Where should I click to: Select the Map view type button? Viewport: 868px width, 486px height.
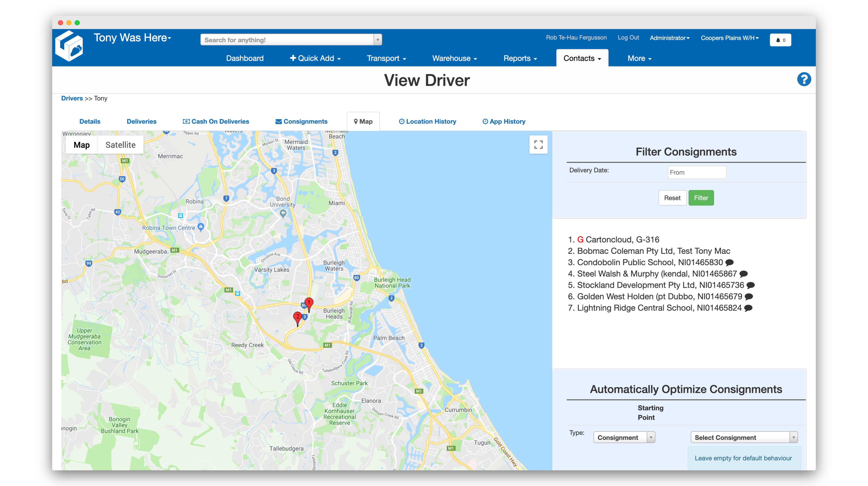coord(82,145)
